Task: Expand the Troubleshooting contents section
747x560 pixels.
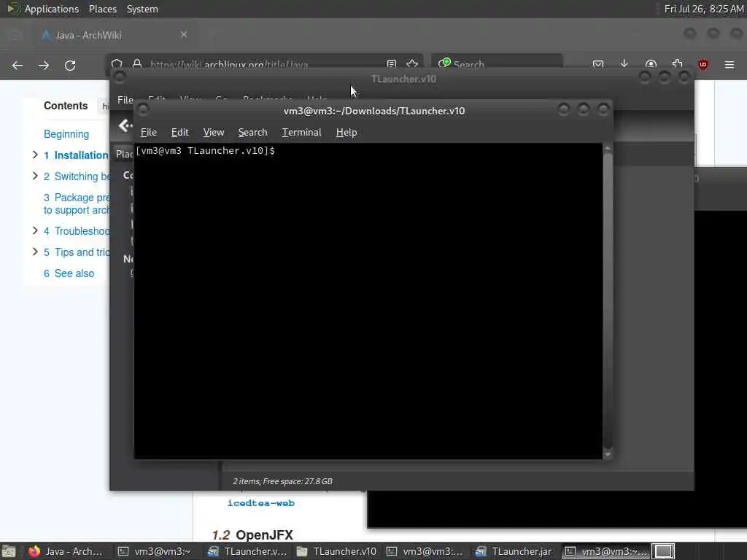Action: (x=35, y=231)
